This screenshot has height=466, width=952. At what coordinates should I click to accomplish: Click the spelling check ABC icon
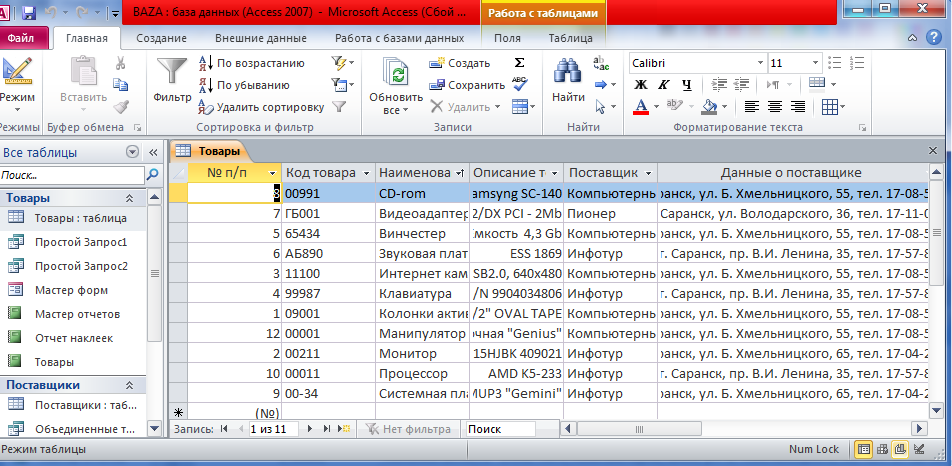pos(519,84)
